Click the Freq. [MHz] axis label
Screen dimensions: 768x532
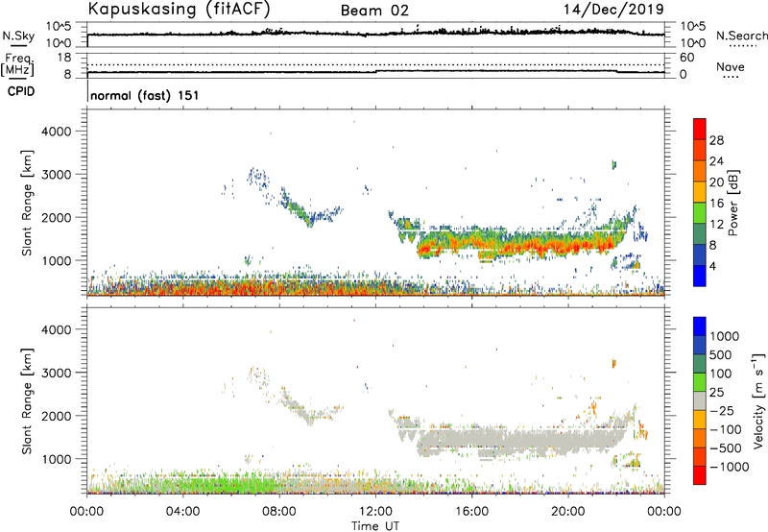[x=17, y=65]
